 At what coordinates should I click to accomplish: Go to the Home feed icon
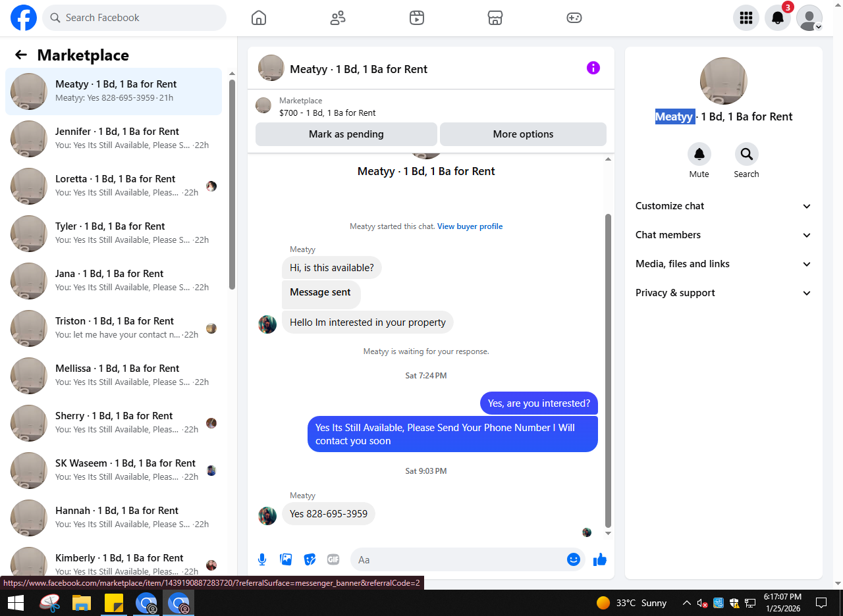259,18
